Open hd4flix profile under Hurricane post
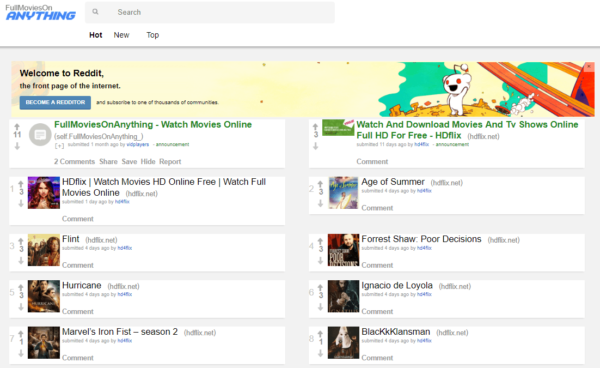The image size is (600, 368). coord(125,295)
